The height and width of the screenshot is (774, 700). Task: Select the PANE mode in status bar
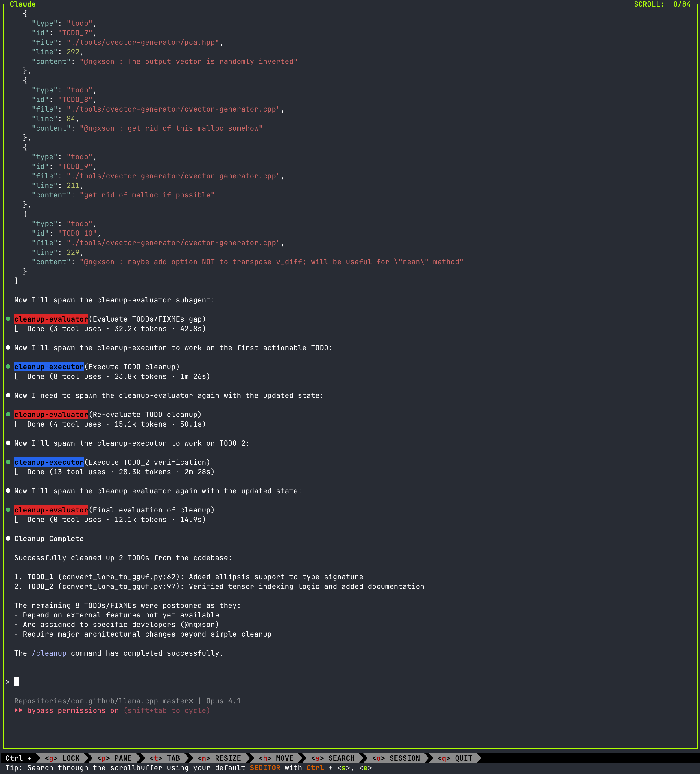click(x=114, y=758)
